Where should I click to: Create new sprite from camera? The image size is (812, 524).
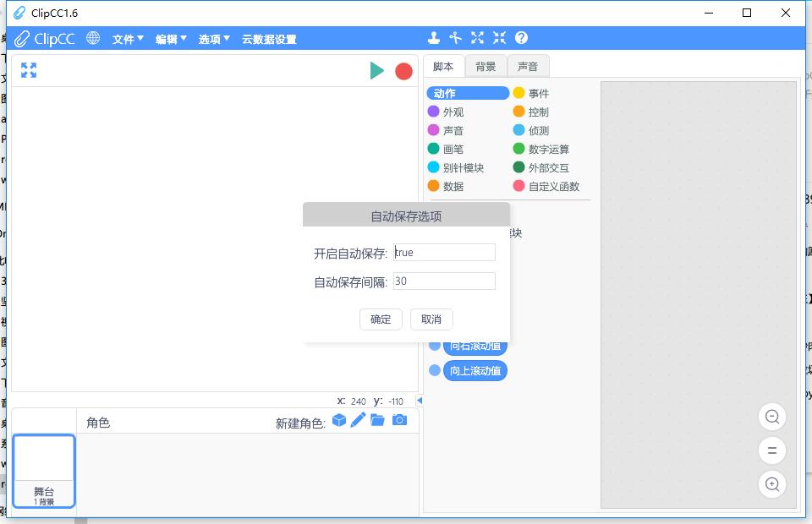[x=399, y=419]
